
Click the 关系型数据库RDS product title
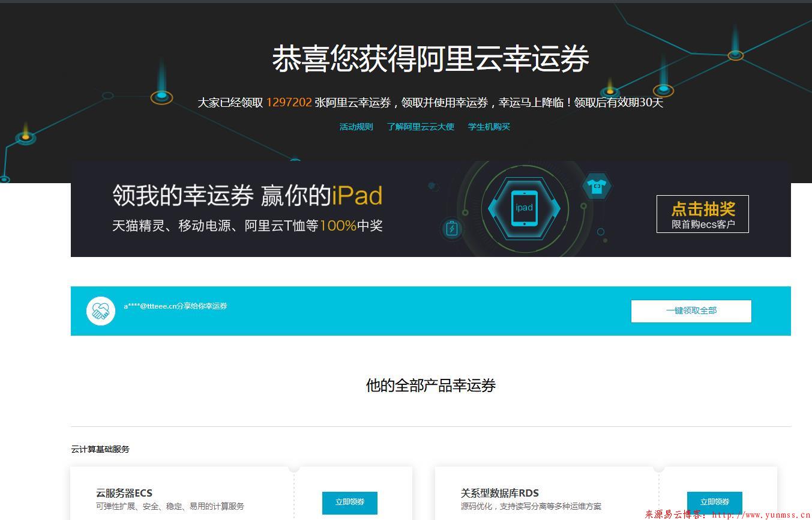(500, 493)
